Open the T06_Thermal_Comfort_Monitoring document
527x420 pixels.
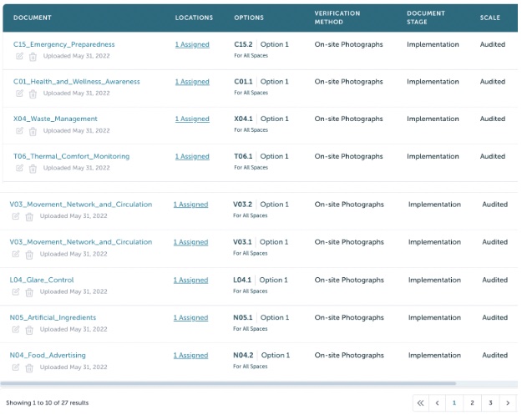point(71,156)
